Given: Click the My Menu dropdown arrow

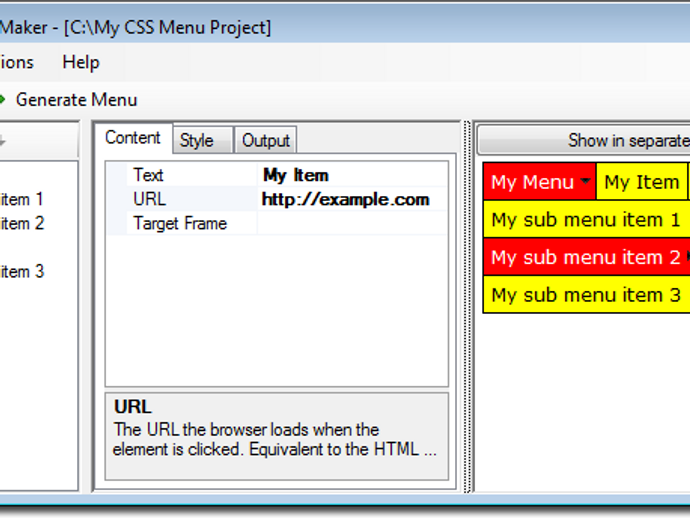Looking at the screenshot, I should click(585, 181).
